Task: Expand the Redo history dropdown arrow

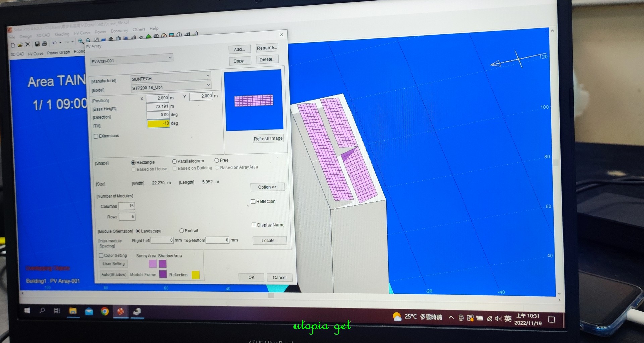Action: point(72,42)
